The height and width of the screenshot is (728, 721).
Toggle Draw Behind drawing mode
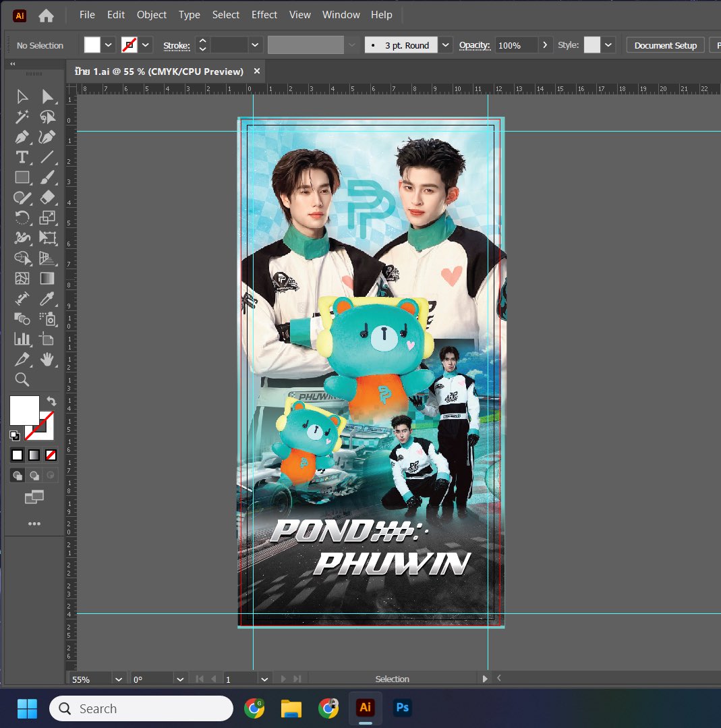[34, 475]
